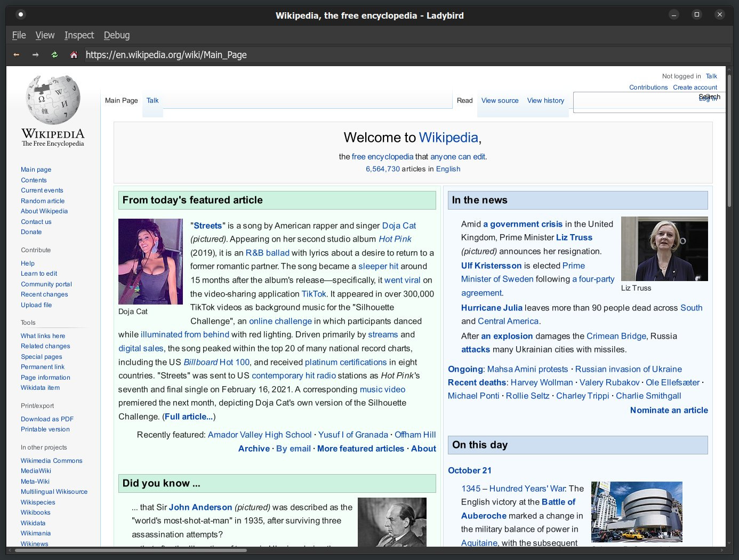The height and width of the screenshot is (560, 739).
Task: Click the Create account link
Action: 695,87
